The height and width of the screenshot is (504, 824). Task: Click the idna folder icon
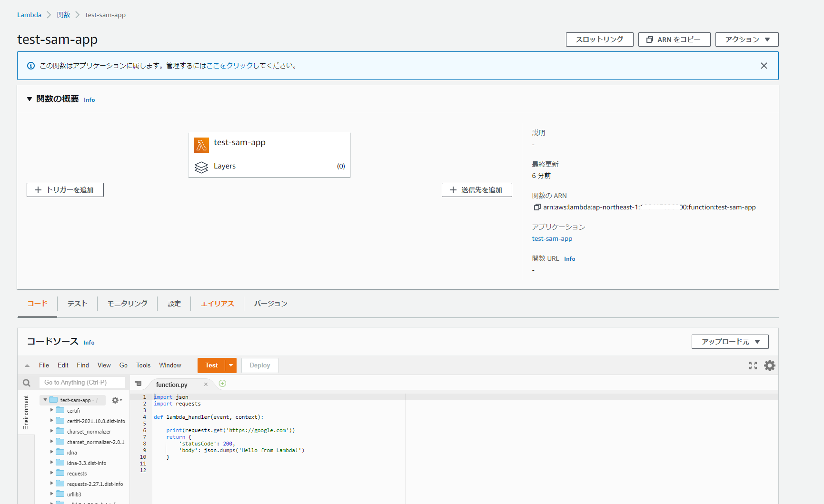(60, 452)
